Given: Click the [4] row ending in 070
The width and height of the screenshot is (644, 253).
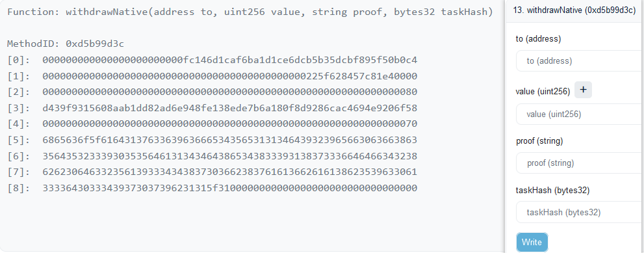Looking at the screenshot, I should click(213, 124).
